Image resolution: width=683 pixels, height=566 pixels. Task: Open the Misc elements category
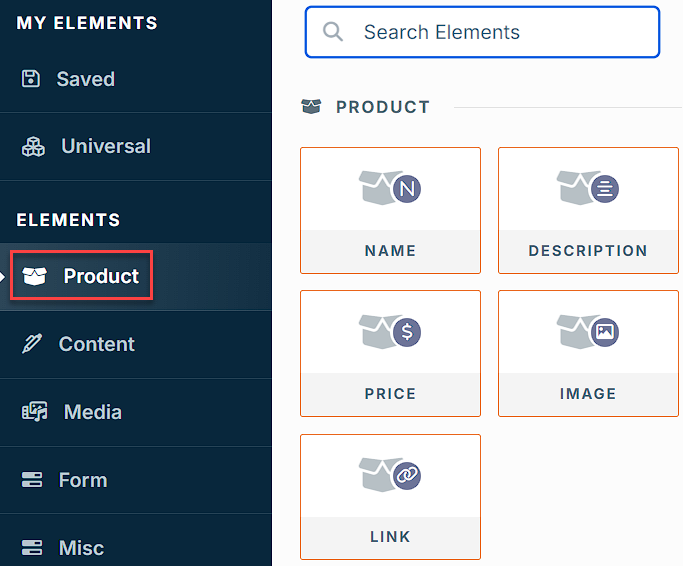click(x=136, y=540)
